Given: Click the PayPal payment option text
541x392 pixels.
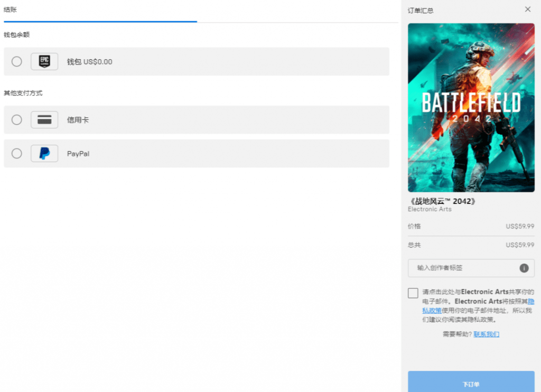Looking at the screenshot, I should tap(78, 154).
